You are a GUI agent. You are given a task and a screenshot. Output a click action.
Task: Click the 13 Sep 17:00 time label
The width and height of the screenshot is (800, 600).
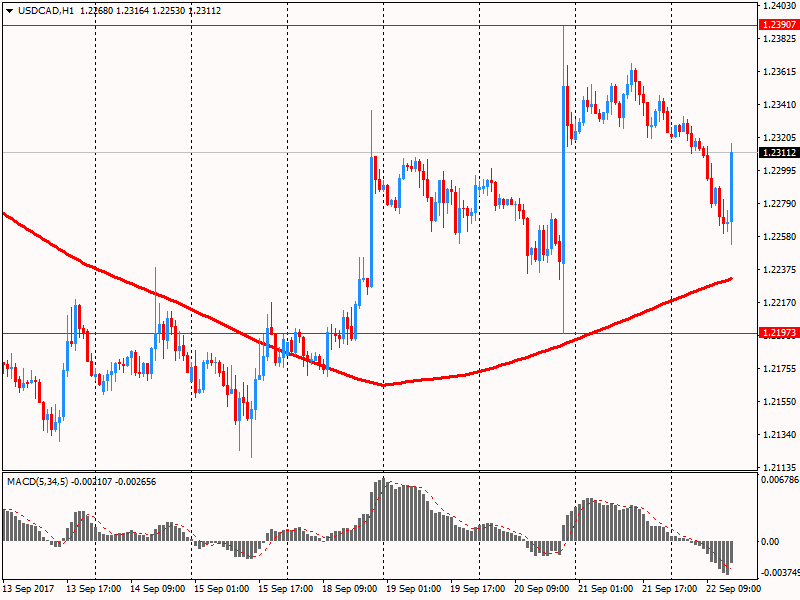point(93,589)
